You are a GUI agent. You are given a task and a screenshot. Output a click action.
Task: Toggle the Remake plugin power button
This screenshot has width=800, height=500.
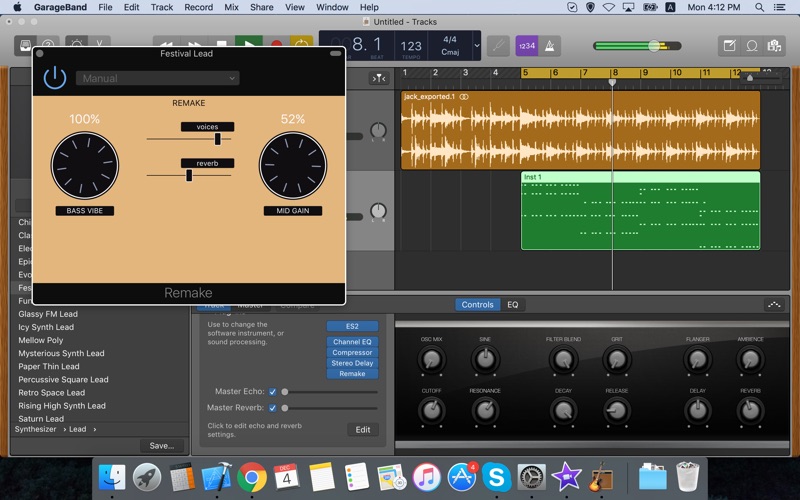(55, 78)
